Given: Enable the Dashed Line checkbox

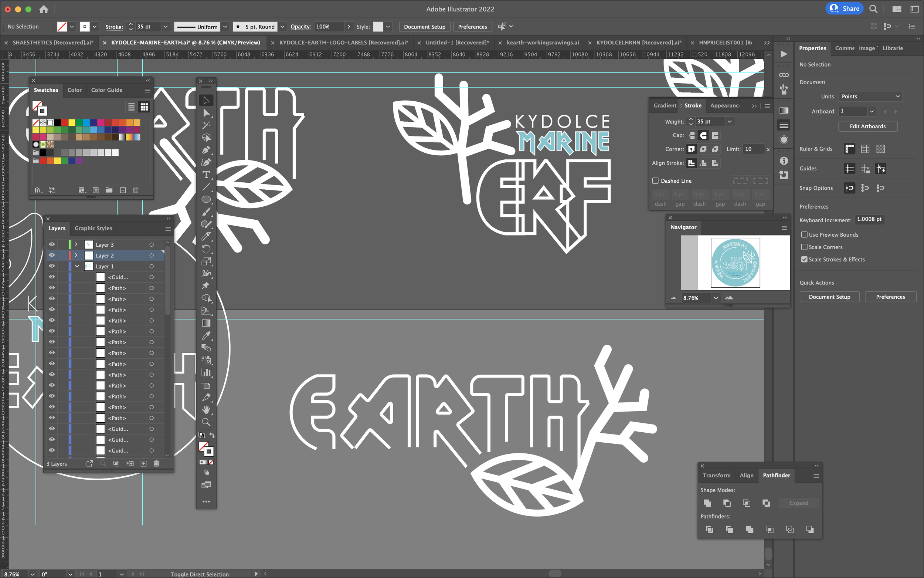Looking at the screenshot, I should pos(655,180).
